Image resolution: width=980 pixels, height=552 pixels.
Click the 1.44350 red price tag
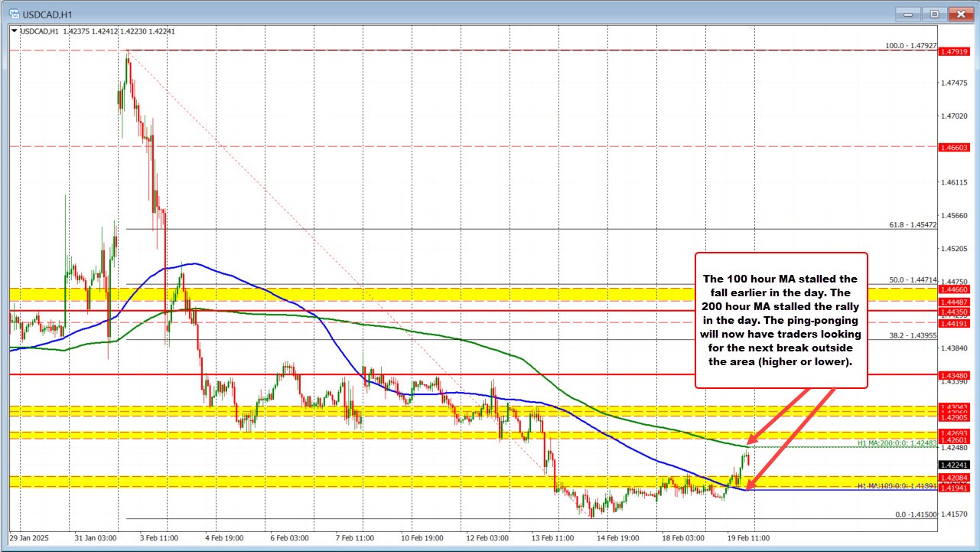tap(956, 312)
